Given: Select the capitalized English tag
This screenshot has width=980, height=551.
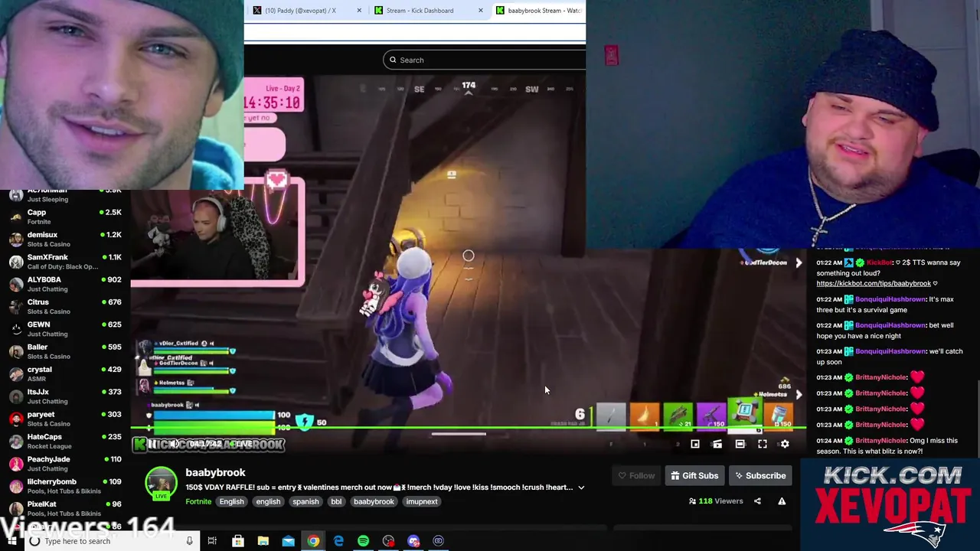Looking at the screenshot, I should tap(231, 501).
